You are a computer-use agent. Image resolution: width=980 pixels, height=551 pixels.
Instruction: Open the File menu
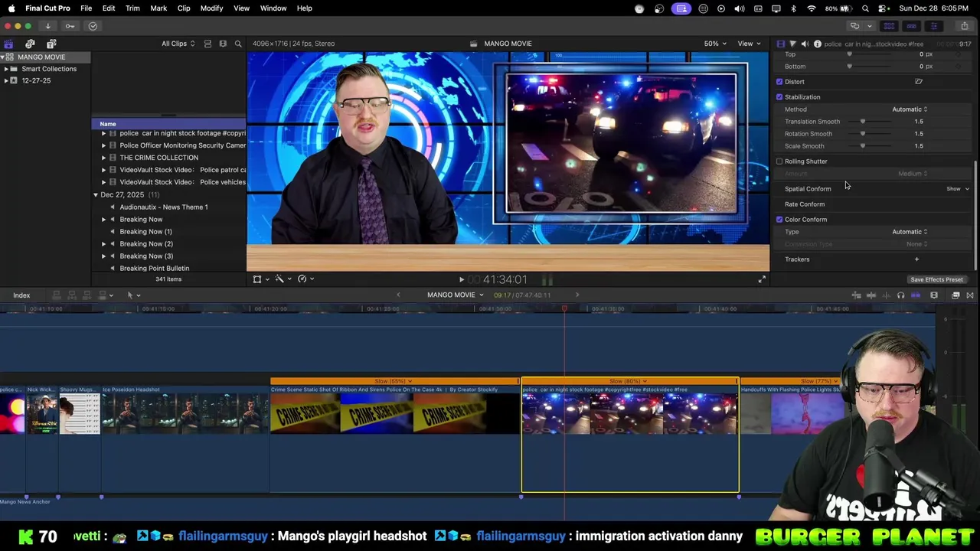click(87, 8)
